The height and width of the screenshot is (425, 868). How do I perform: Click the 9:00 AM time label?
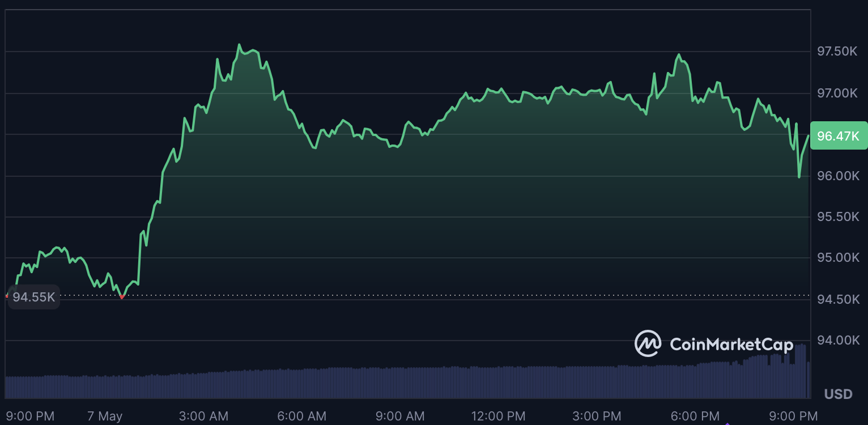[399, 416]
